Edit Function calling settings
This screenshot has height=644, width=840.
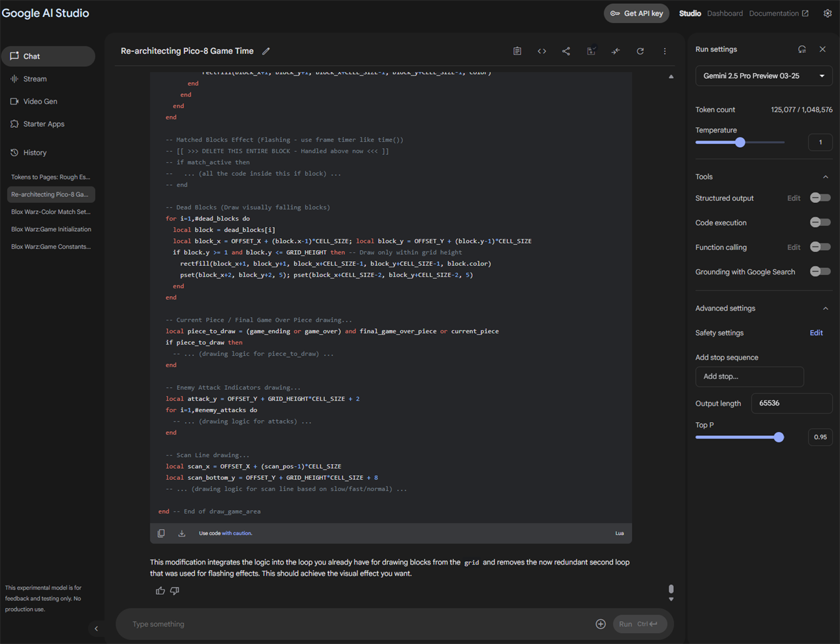(793, 247)
